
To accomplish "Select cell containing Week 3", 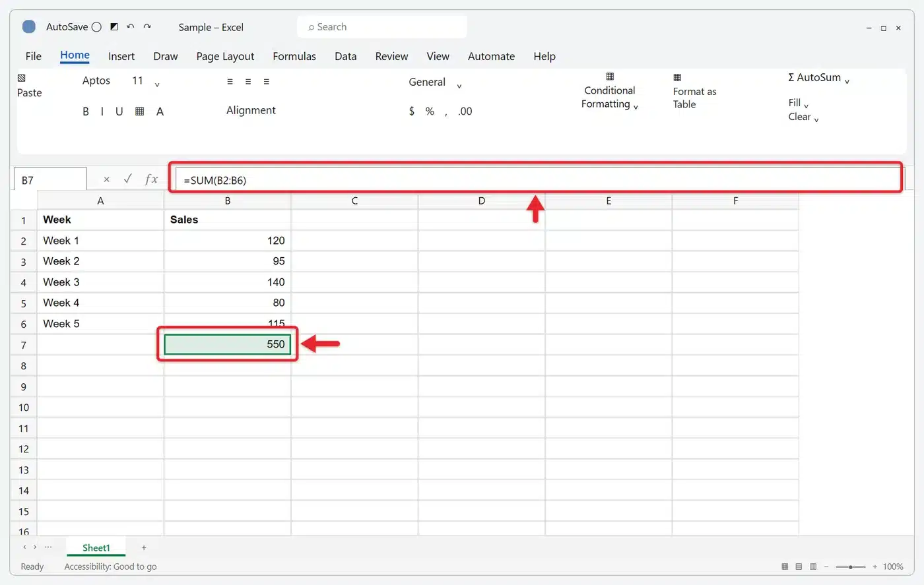I will tap(100, 282).
